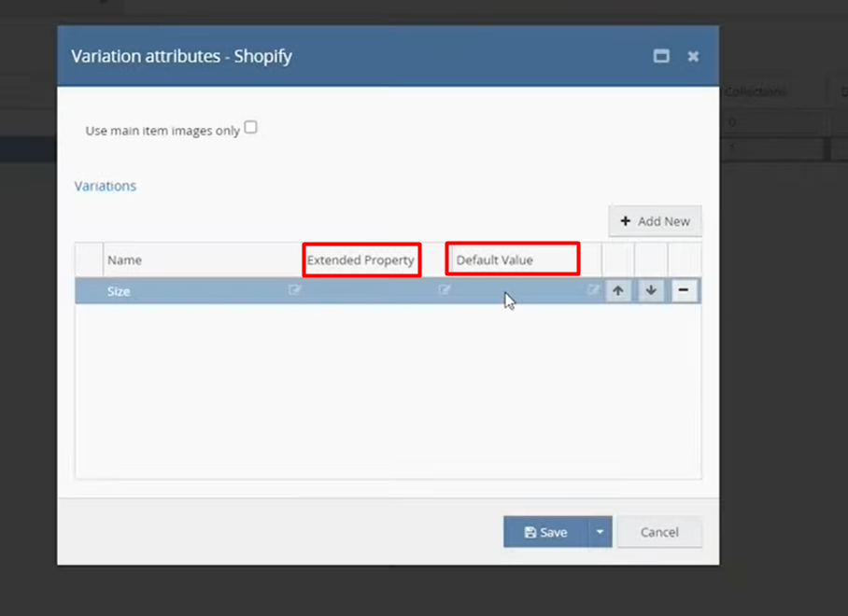This screenshot has height=616, width=848.
Task: Open the Save dropdown arrow
Action: tap(600, 532)
